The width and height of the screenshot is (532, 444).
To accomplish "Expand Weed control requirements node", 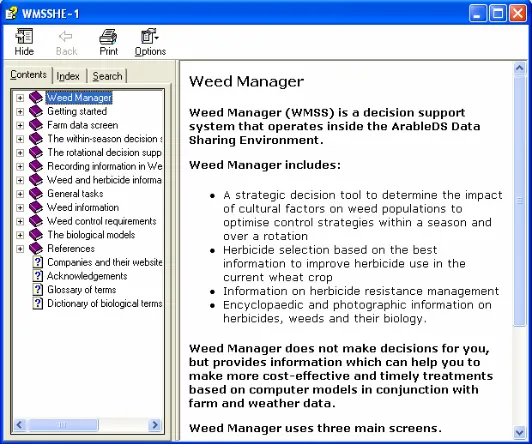I will pyautogui.click(x=20, y=221).
